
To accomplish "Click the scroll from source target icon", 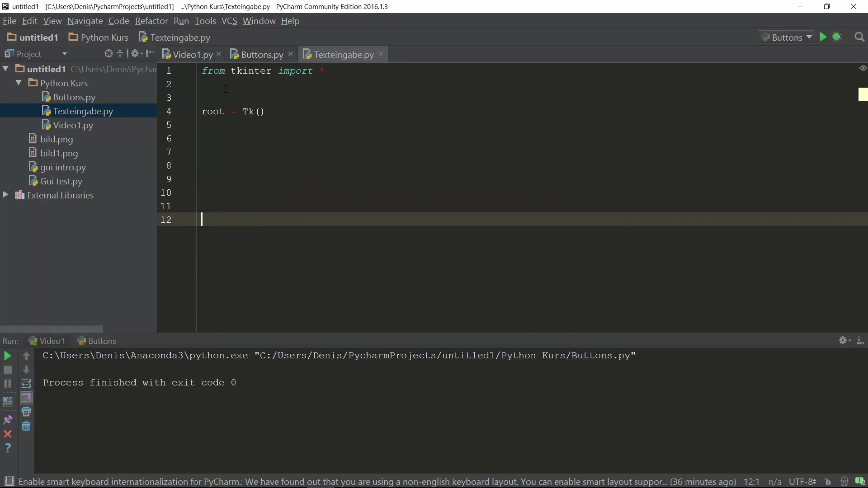I will (x=108, y=54).
